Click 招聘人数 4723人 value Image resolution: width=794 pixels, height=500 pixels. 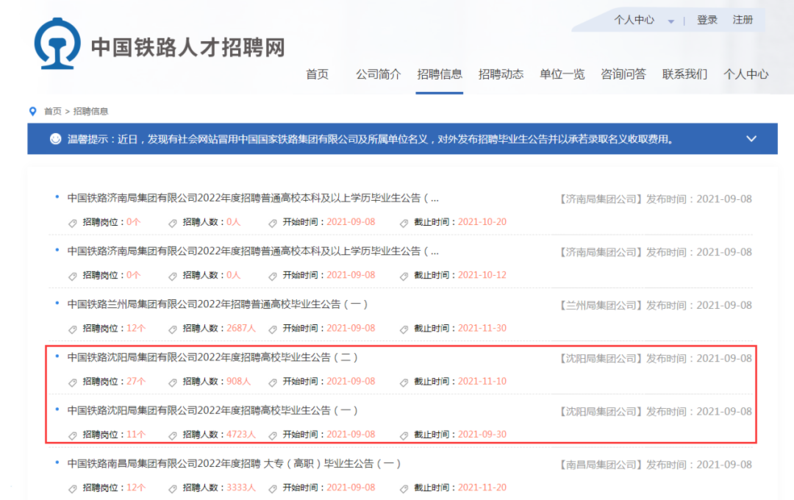241,434
